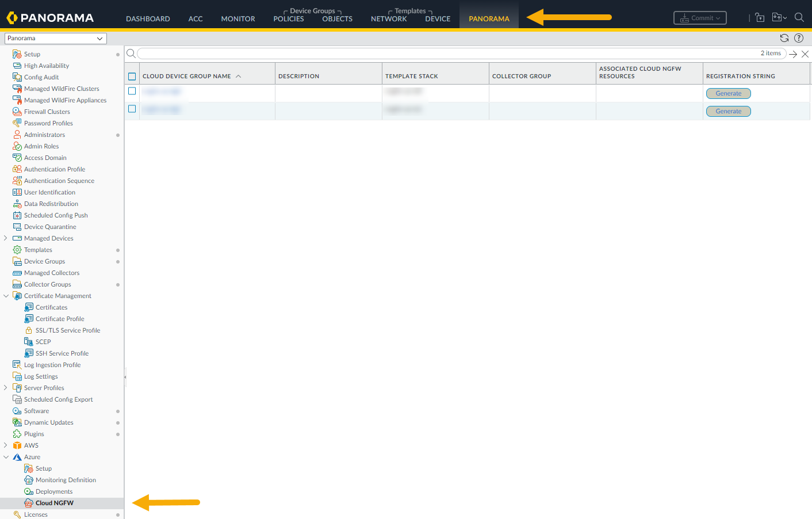The width and height of the screenshot is (812, 519).
Task: Open Scheduled Config Export
Action: coord(58,399)
